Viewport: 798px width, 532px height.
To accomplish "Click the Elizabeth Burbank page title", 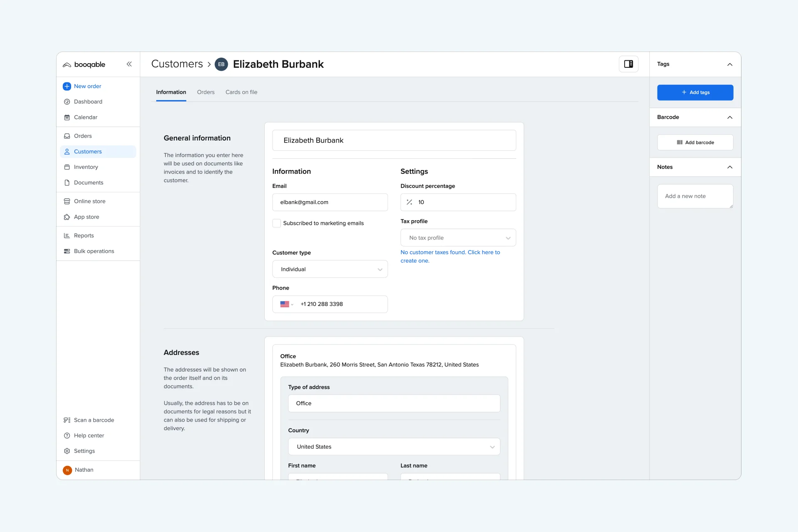I will tap(278, 64).
